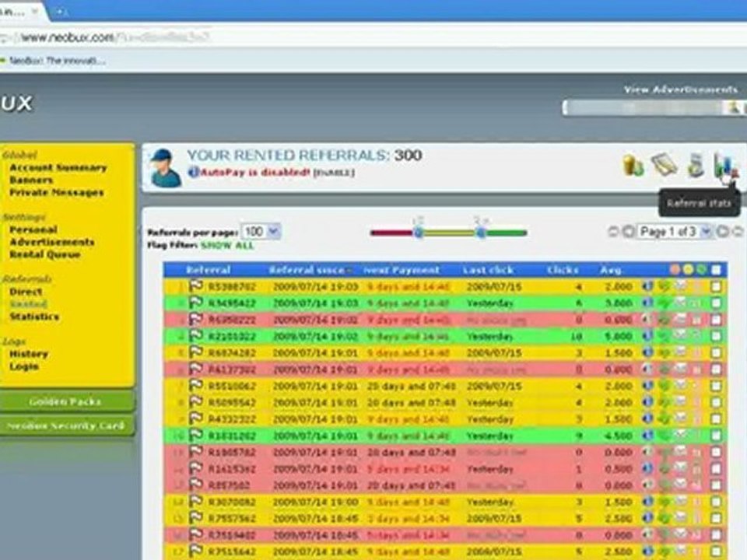Screen dimensions: 747x560
Task: Tick the checkbox for referral R3495422
Action: pyautogui.click(x=716, y=303)
